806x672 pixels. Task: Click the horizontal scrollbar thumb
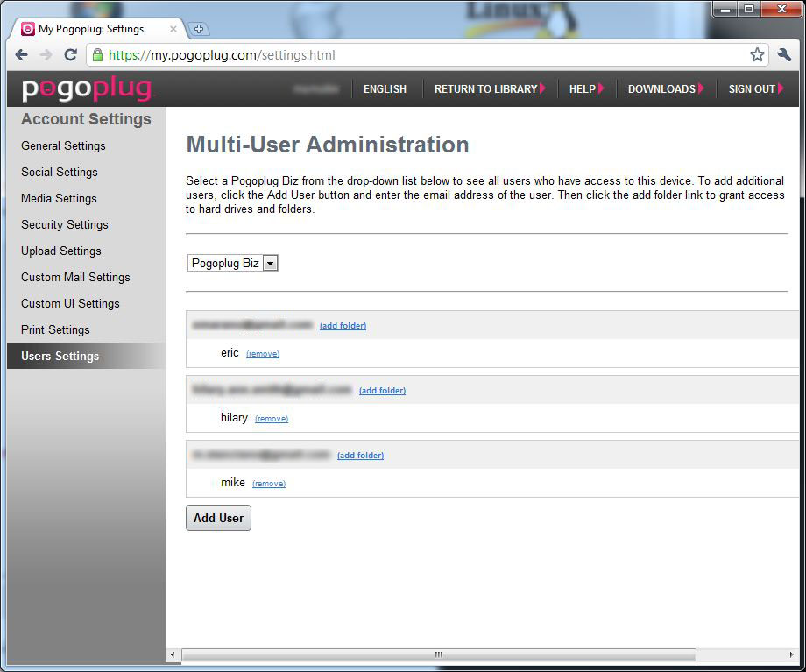click(438, 654)
